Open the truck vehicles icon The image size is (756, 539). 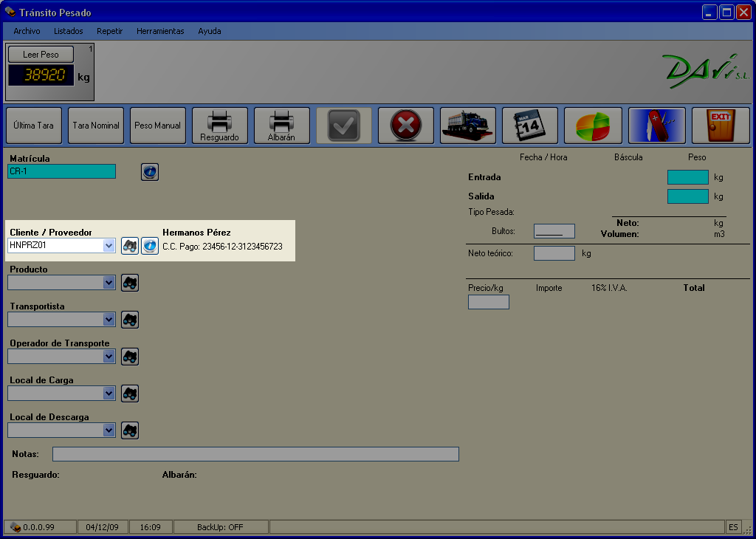coord(467,126)
